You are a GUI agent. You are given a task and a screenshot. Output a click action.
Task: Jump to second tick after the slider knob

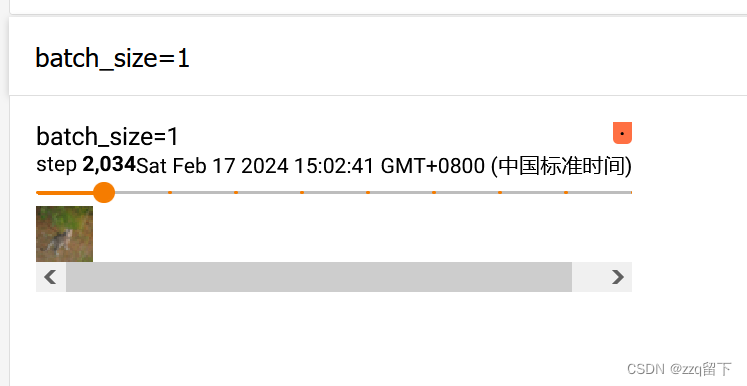236,193
